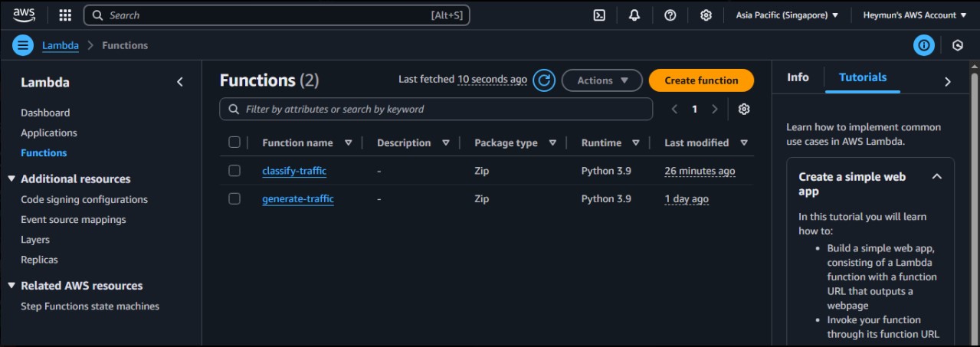Check the classify-traffic function row

pos(234,171)
